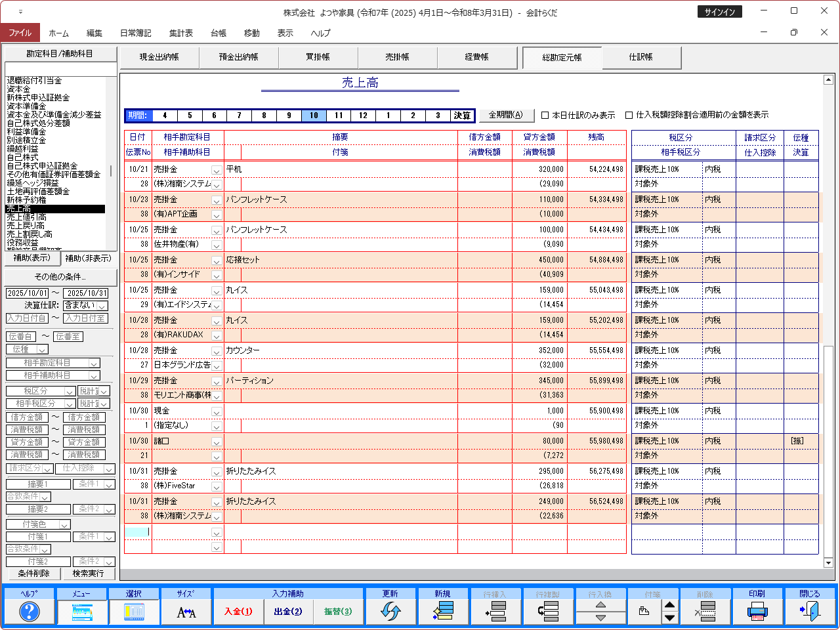The height and width of the screenshot is (630, 840).
Task: Open the Menu icon in bottom toolbar
Action: [82, 612]
